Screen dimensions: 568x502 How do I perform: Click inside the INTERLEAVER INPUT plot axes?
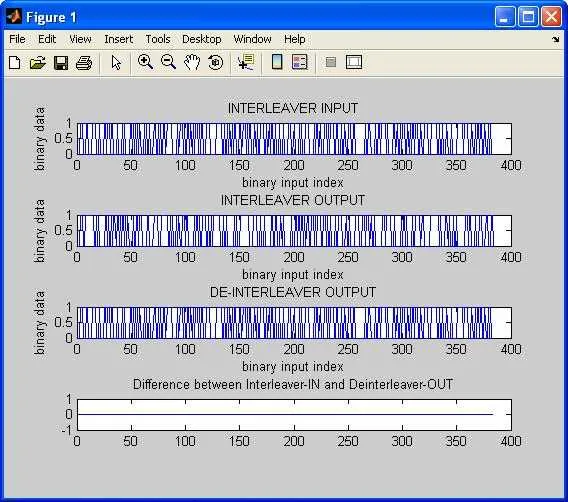coord(294,139)
